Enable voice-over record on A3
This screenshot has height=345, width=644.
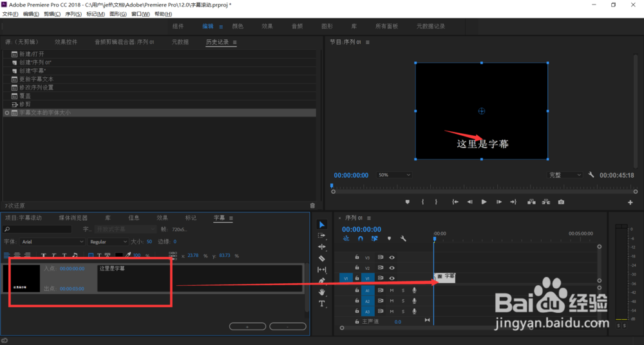click(414, 312)
